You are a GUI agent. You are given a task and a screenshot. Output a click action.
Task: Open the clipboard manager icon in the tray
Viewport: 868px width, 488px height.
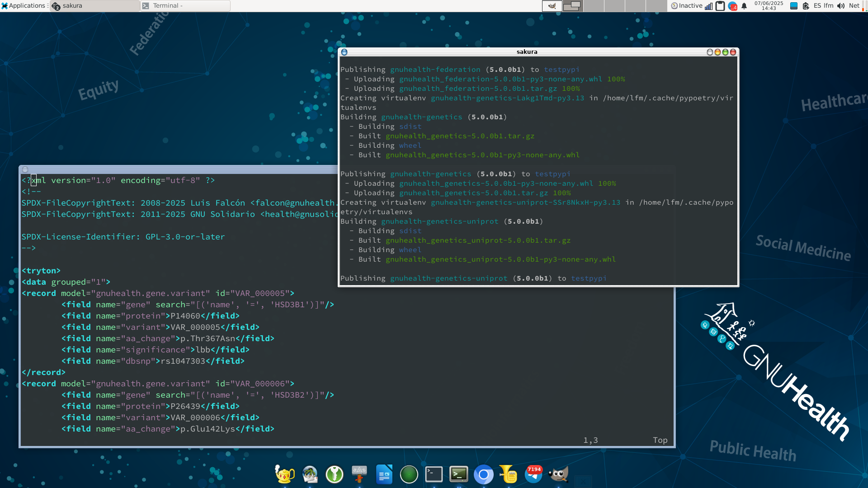point(720,6)
